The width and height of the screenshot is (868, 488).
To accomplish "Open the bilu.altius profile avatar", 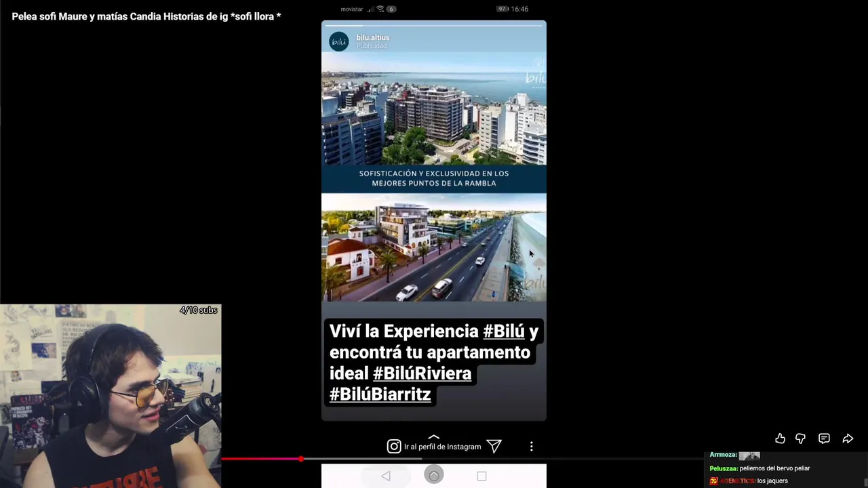I will tap(339, 41).
